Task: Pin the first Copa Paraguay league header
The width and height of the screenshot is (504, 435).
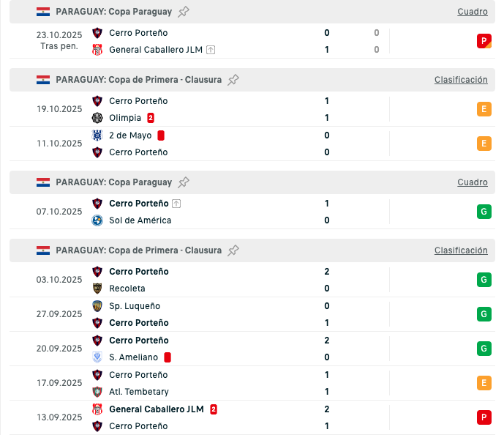Action: (x=184, y=12)
